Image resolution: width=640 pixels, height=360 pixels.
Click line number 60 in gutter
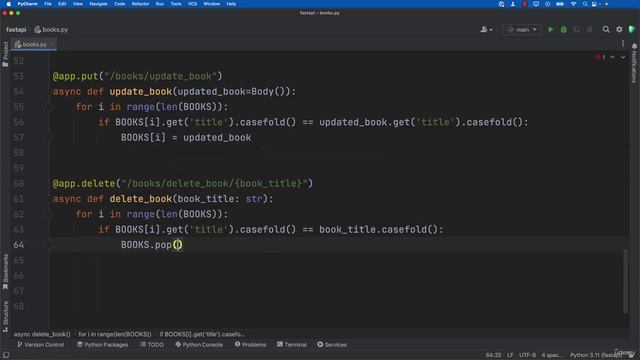coord(18,184)
